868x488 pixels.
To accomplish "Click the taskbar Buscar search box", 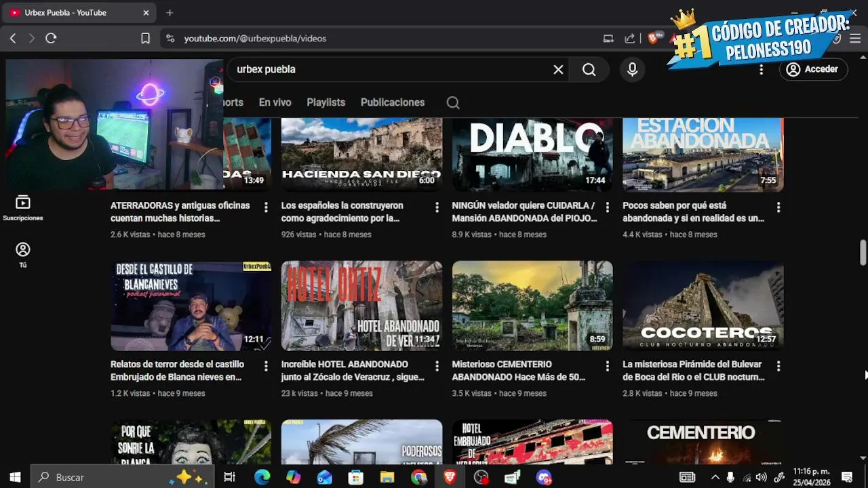I will (x=123, y=477).
